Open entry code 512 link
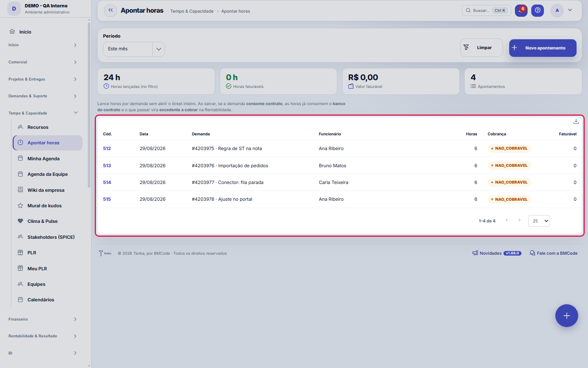Viewport: 588px width, 368px height. point(107,148)
